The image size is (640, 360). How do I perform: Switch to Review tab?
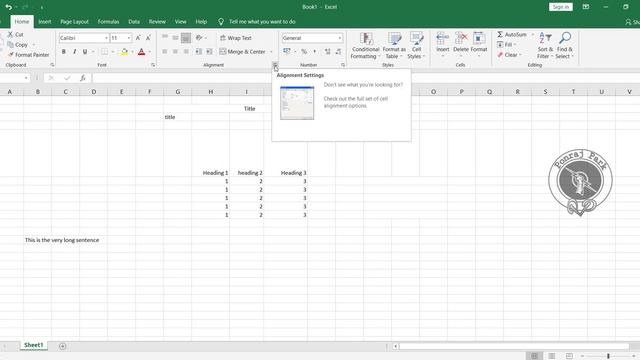pos(157,22)
